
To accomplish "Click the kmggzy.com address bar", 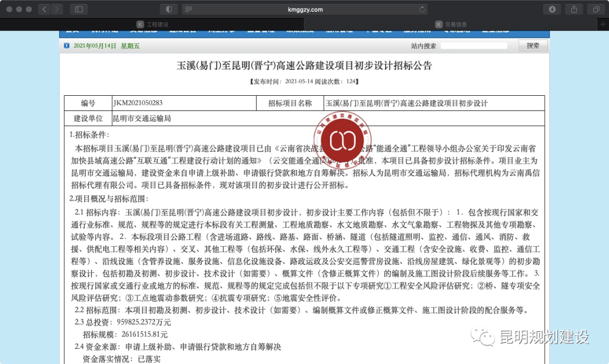I will point(304,10).
